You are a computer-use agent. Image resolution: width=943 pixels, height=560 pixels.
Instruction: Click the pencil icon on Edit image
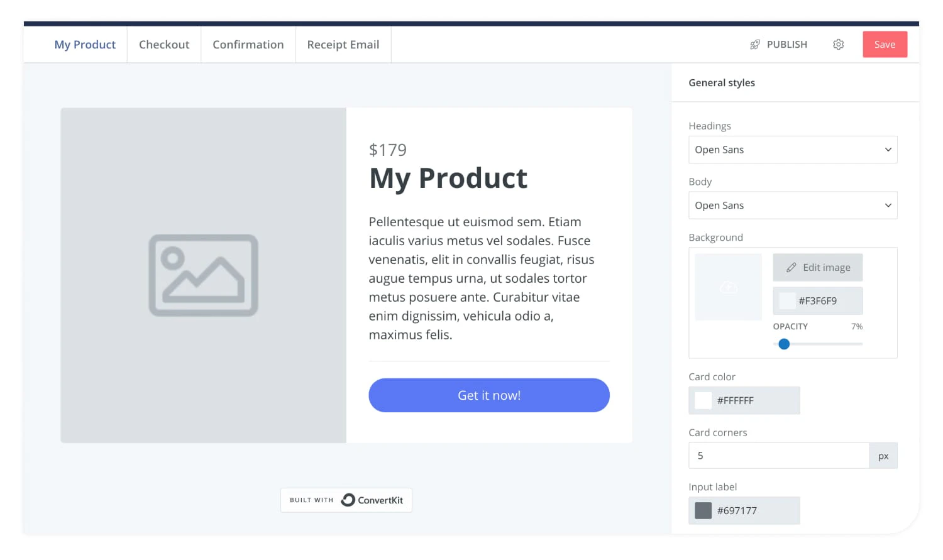tap(791, 267)
